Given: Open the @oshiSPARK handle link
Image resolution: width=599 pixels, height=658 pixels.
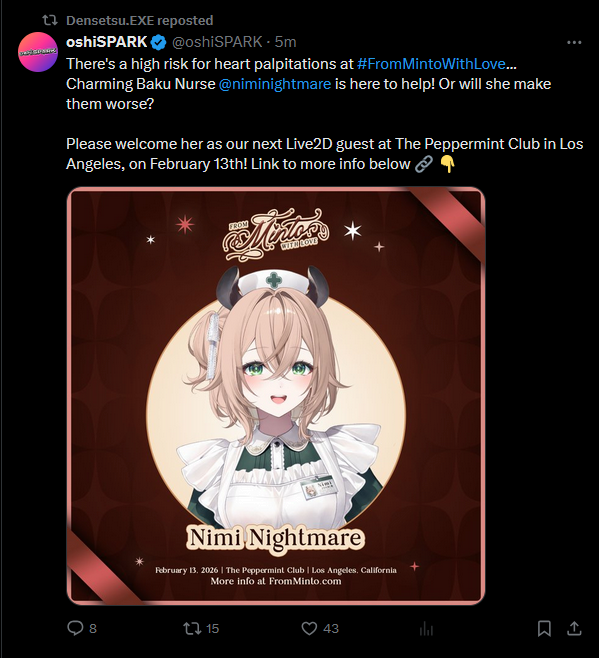Looking at the screenshot, I should (x=217, y=42).
